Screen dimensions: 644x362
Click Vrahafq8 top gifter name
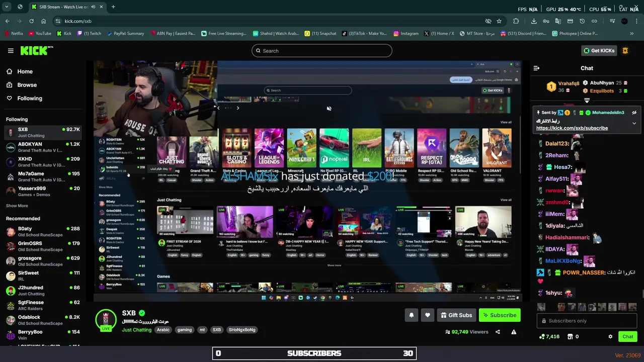(569, 83)
